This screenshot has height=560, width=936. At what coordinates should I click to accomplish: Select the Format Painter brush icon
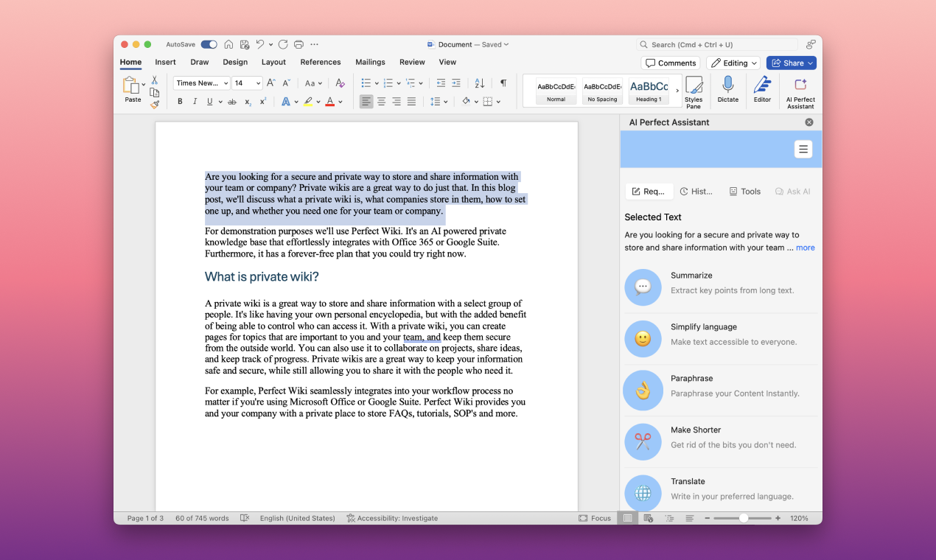(x=155, y=105)
